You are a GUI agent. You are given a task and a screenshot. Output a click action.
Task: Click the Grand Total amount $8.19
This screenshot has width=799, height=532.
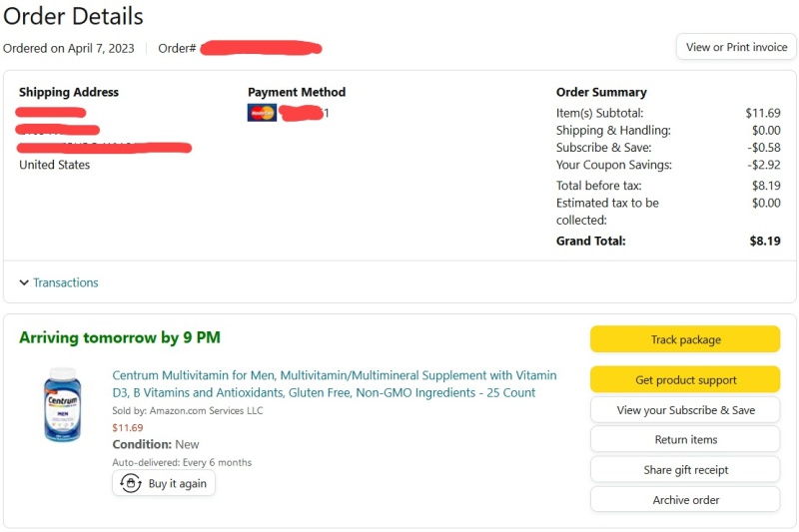pos(765,241)
